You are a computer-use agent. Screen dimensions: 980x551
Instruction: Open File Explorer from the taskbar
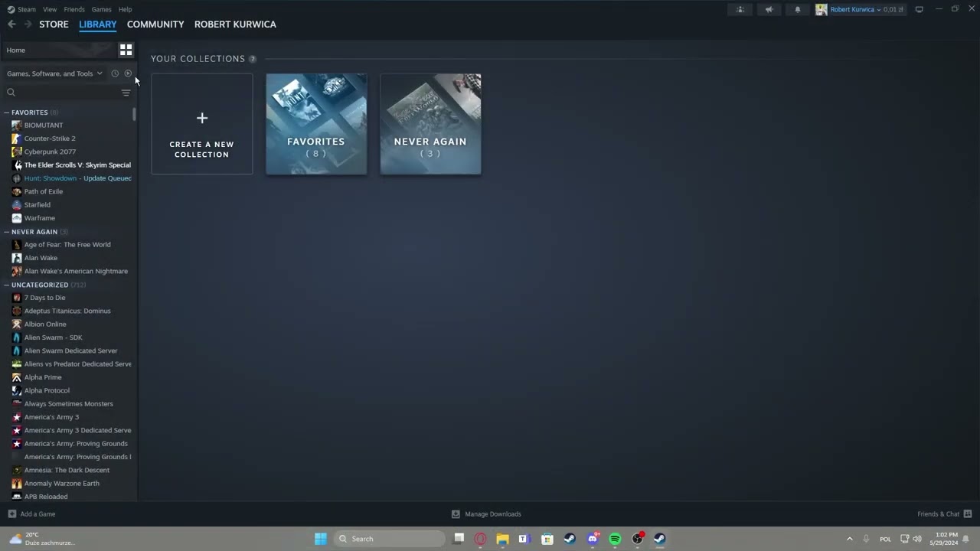point(502,539)
